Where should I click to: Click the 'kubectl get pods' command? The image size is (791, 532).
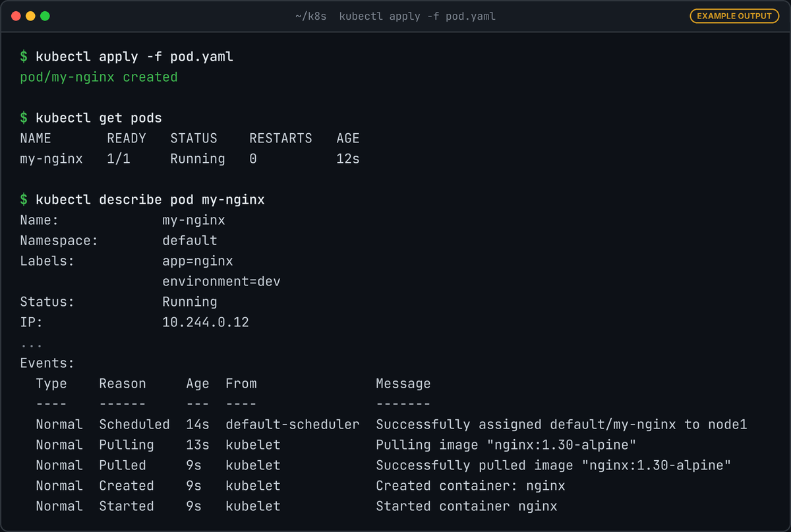(x=99, y=118)
